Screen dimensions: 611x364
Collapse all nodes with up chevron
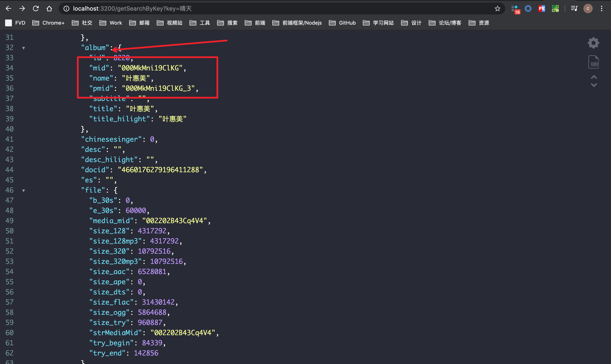(594, 77)
